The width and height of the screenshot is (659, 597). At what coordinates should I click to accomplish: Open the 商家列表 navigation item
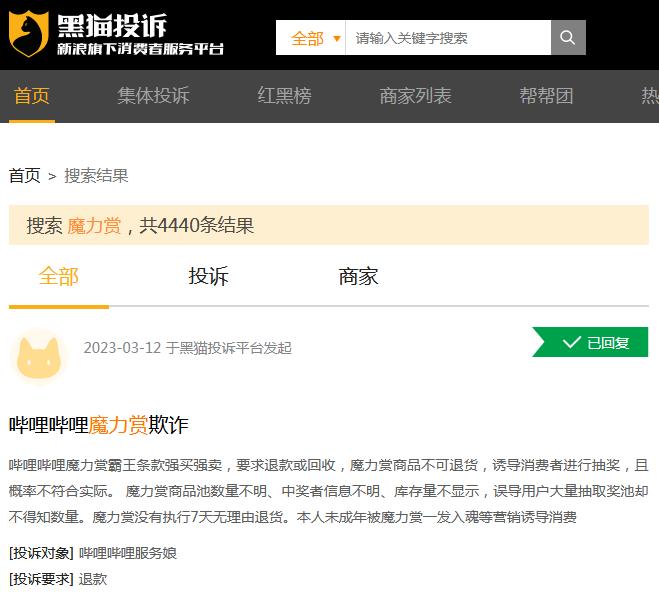415,96
